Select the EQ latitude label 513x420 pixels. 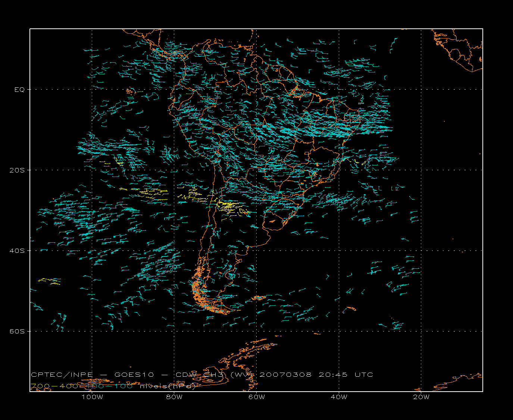coord(19,90)
